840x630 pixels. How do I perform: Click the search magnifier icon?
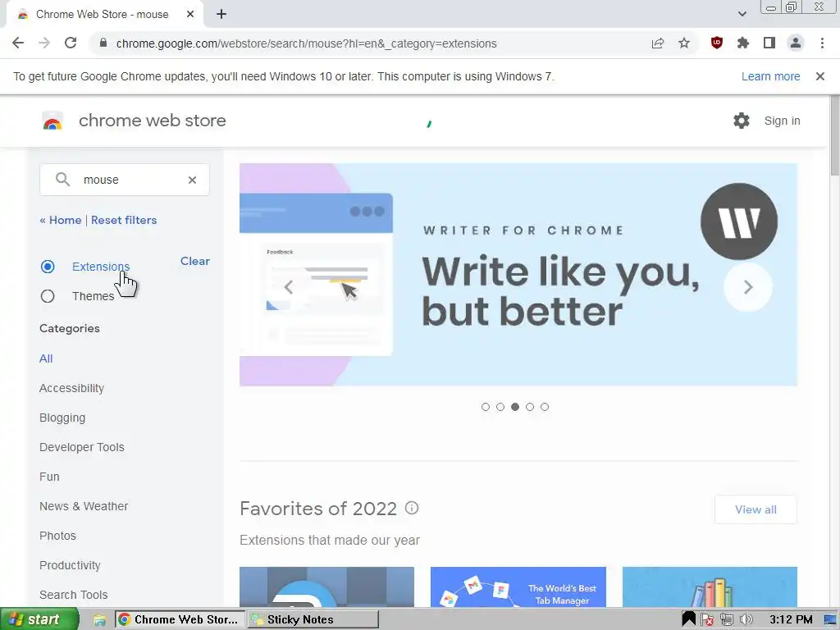tap(62, 180)
